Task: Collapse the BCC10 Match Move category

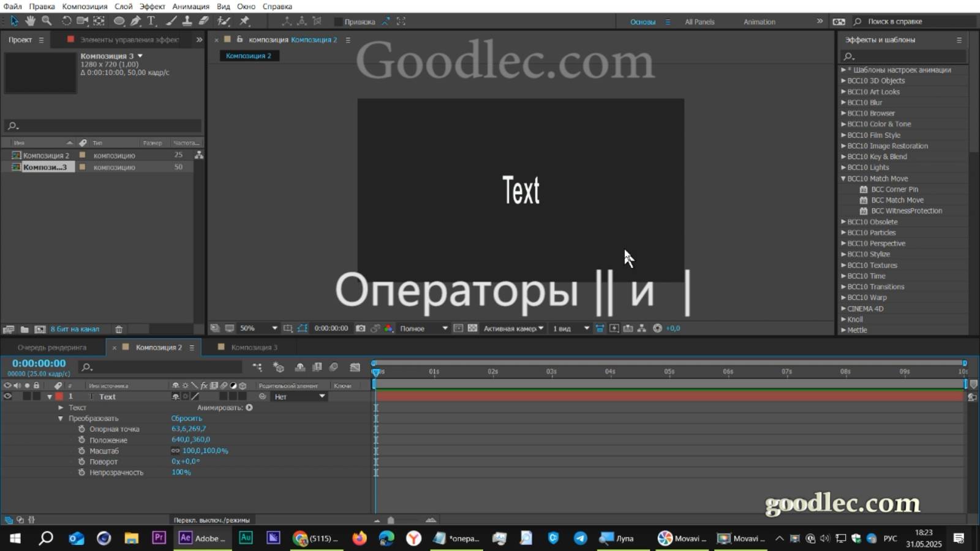Action: click(843, 179)
